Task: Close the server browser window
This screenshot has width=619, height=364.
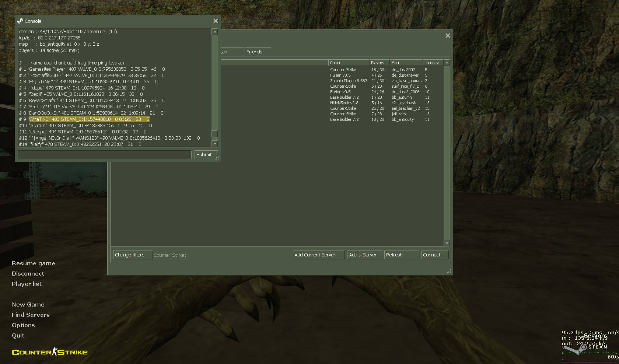Action: (448, 36)
